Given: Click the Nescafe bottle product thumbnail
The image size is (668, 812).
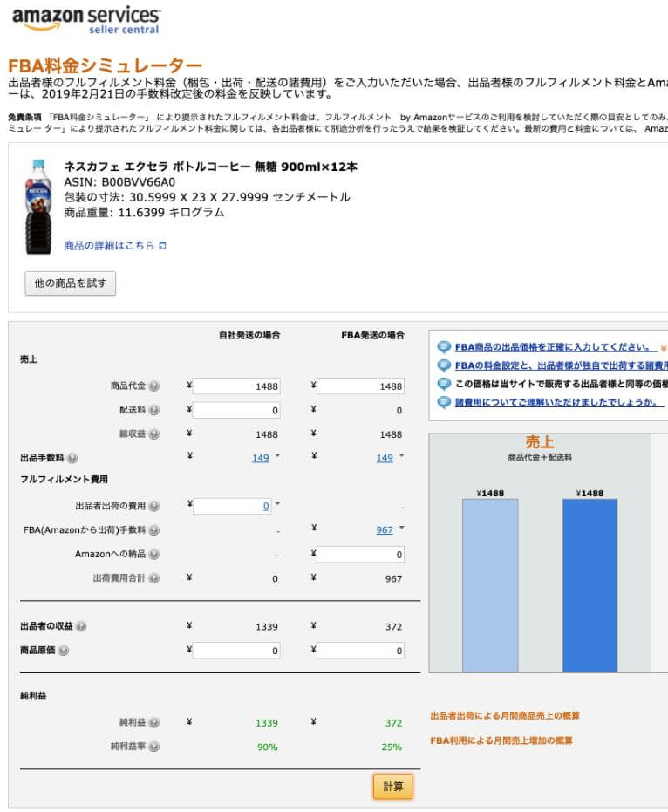Looking at the screenshot, I should coord(39,207).
